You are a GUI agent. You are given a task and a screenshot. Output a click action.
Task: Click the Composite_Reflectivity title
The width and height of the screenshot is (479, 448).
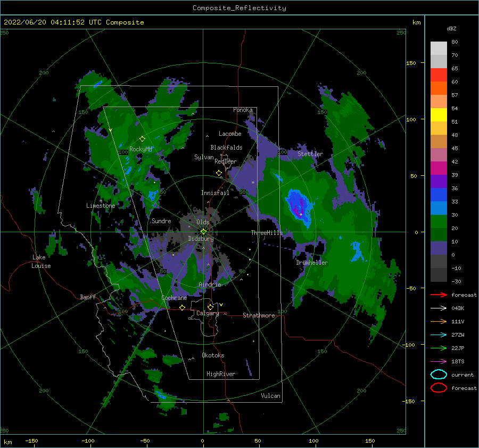(239, 8)
